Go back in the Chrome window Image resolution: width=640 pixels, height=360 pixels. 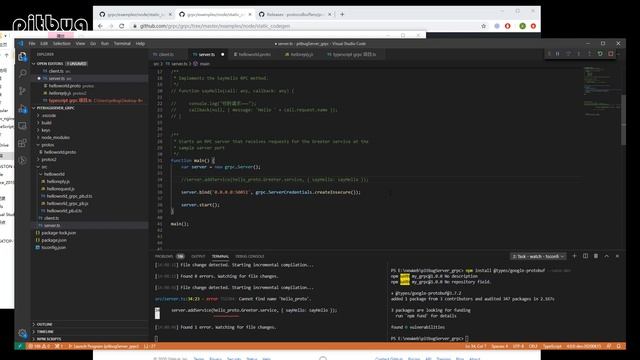tap(100, 26)
